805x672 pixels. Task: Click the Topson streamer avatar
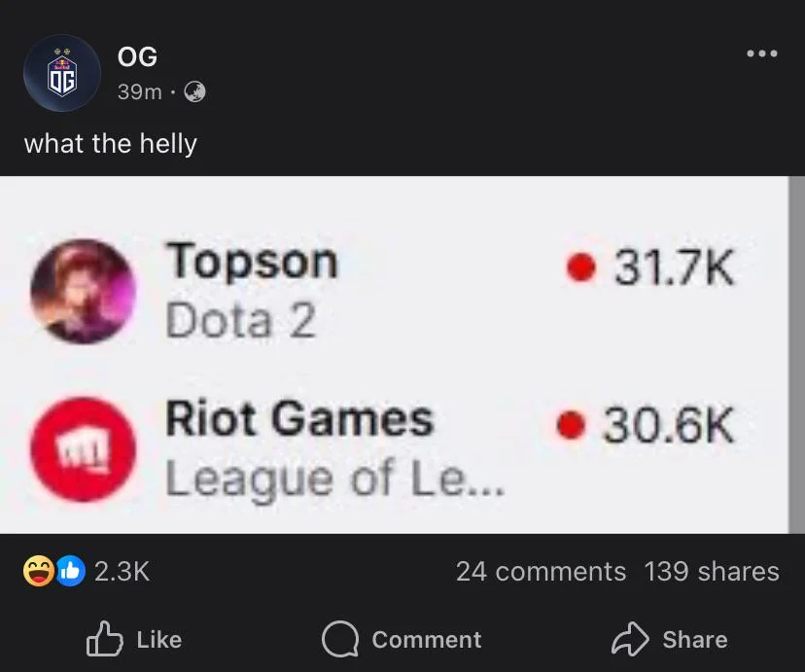coord(82,291)
